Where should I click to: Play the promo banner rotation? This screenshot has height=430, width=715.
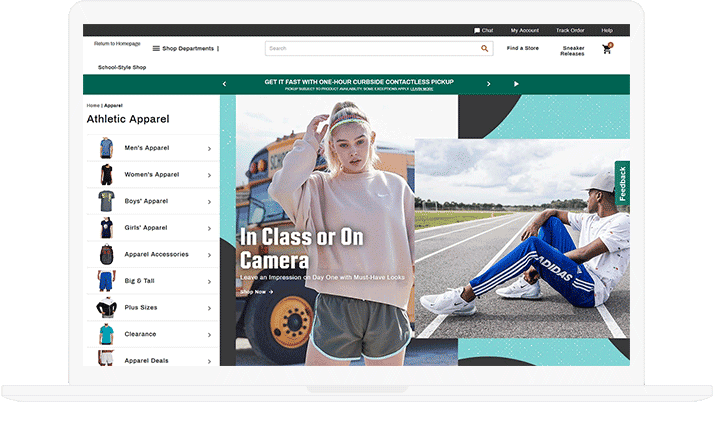pyautogui.click(x=516, y=84)
